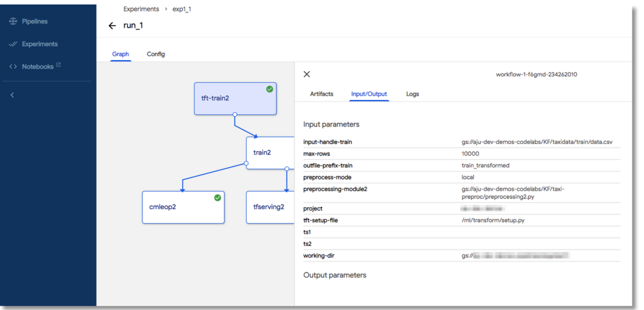Click the Notebooks code brackets icon
The width and height of the screenshot is (644, 310).
click(13, 67)
